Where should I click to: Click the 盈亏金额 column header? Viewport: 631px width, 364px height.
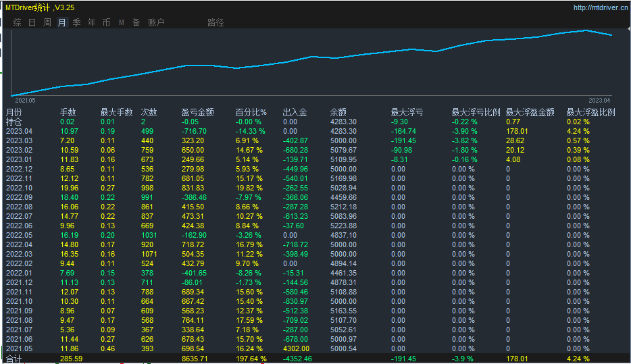(197, 112)
